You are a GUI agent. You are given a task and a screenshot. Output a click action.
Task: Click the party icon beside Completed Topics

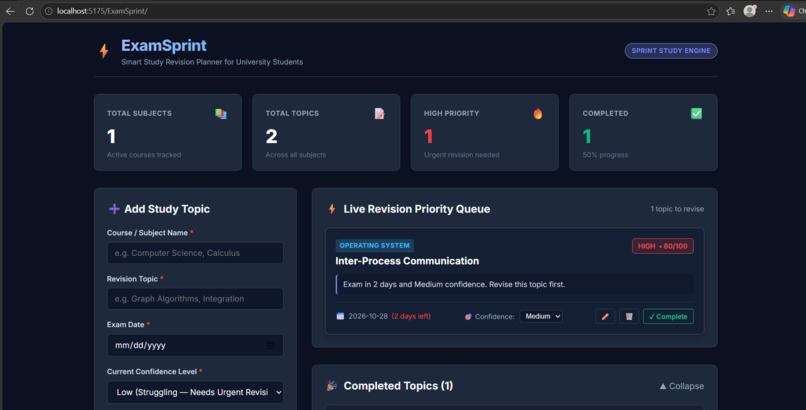click(332, 385)
